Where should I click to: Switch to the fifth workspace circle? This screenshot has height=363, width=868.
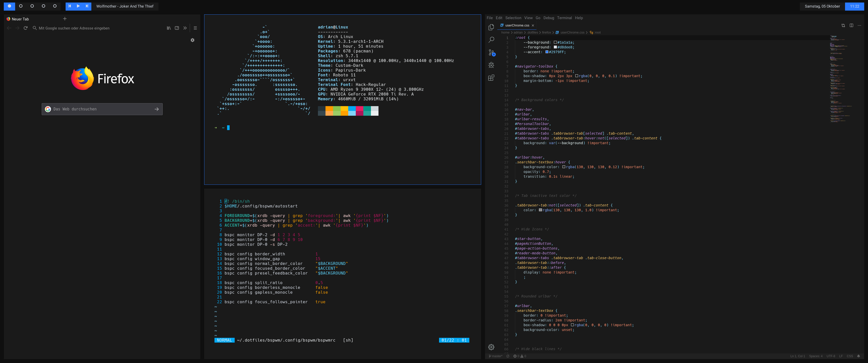click(x=55, y=6)
